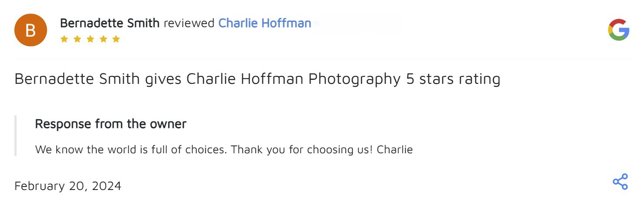Click the orange B profile avatar
This screenshot has width=644, height=207.
[x=30, y=30]
